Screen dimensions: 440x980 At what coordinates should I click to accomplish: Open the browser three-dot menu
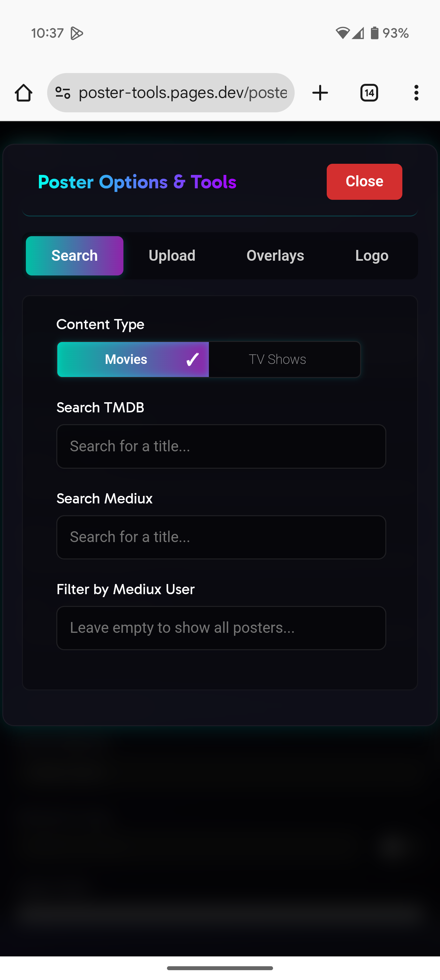416,93
